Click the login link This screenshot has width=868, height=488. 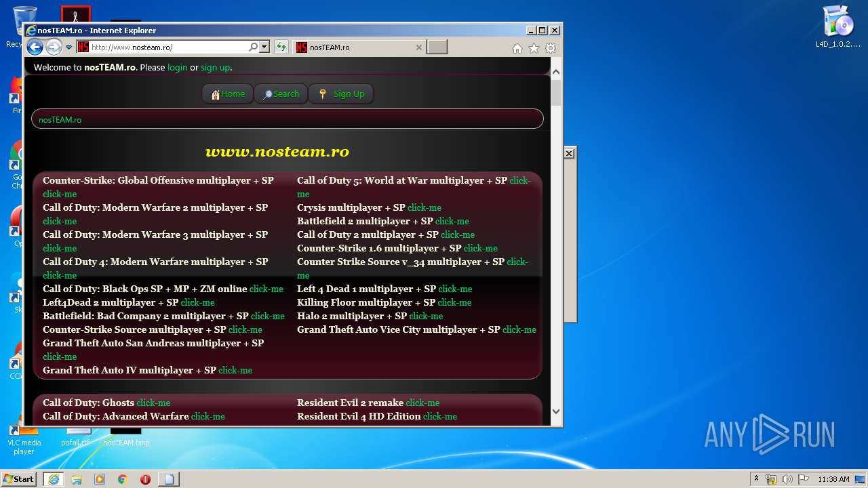(177, 67)
